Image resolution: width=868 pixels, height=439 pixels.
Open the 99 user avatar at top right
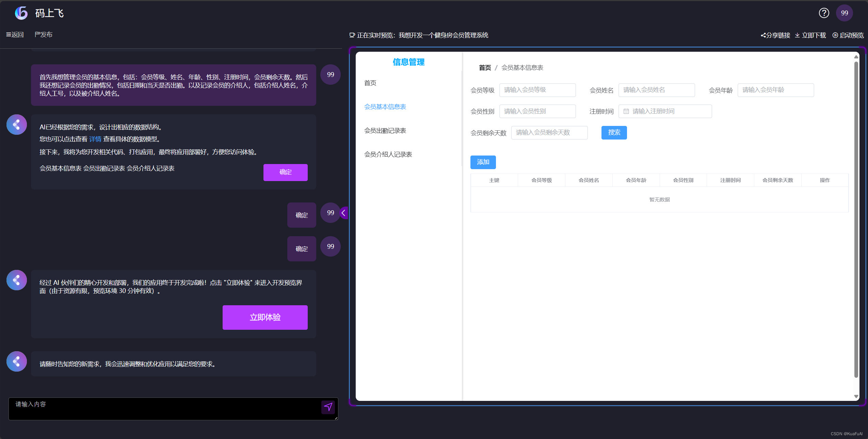(x=844, y=13)
